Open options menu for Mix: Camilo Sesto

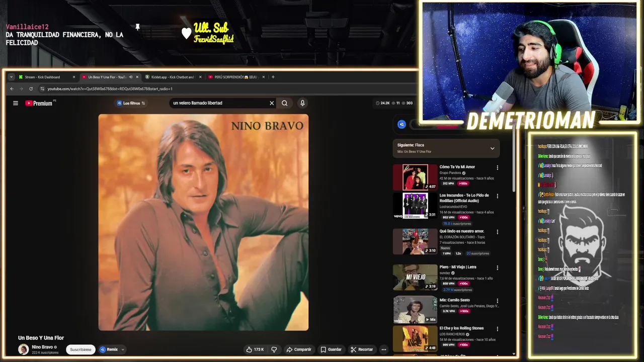[x=498, y=301]
